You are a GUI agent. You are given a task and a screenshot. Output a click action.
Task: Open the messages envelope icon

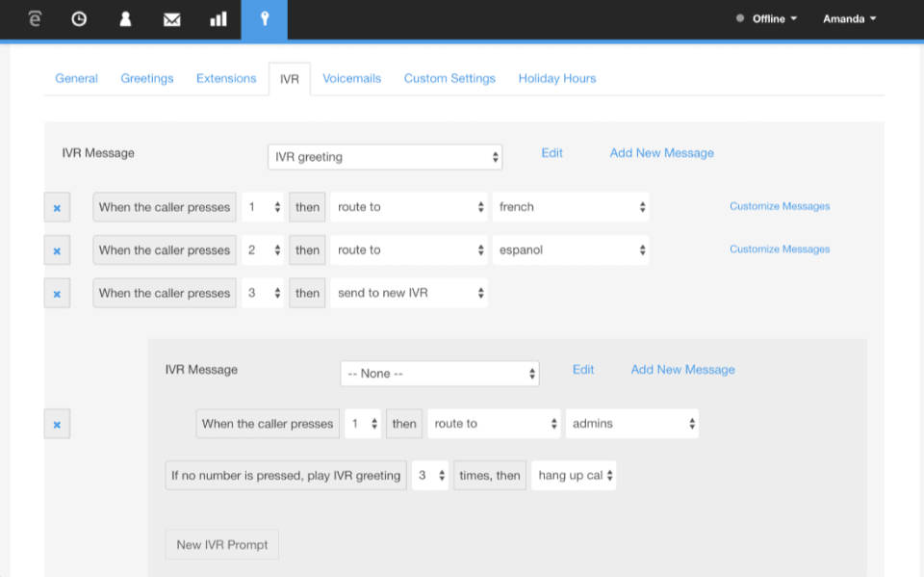(x=171, y=17)
